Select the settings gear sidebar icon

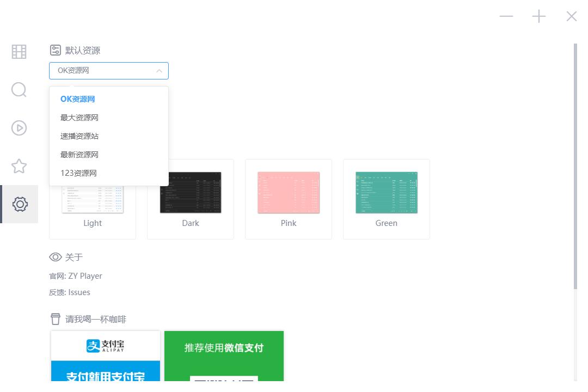[20, 204]
